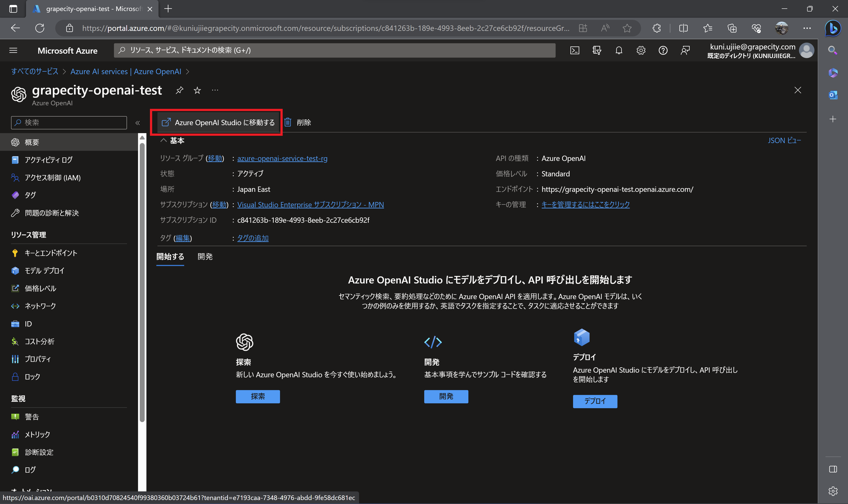Click キーを管理するにはここをクリック link
Image resolution: width=848 pixels, height=504 pixels.
click(585, 204)
